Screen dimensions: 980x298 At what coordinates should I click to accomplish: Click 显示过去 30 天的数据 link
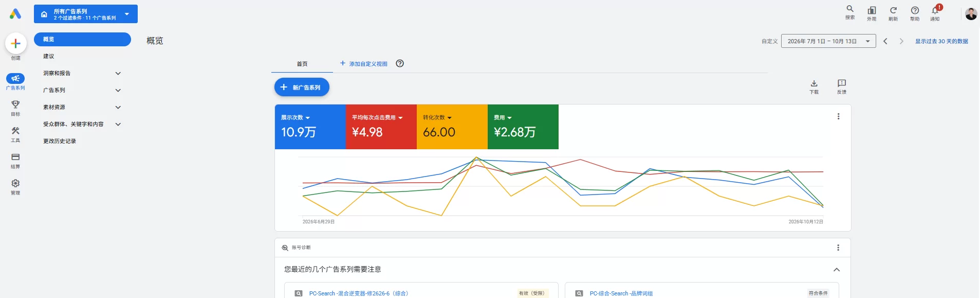pyautogui.click(x=941, y=41)
